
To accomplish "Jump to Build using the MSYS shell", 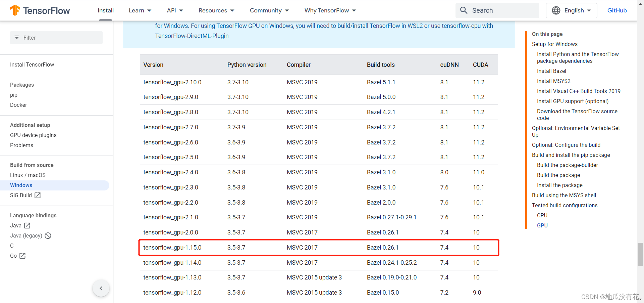I will tap(564, 195).
